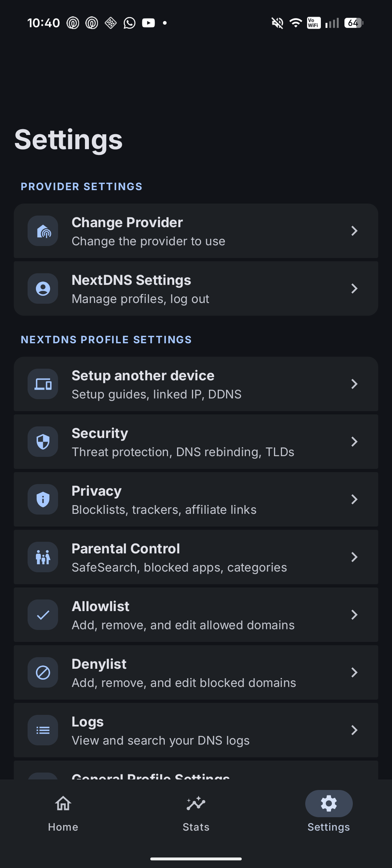Tap the NextDNS Settings account icon
This screenshot has width=392, height=868.
pos(43,289)
